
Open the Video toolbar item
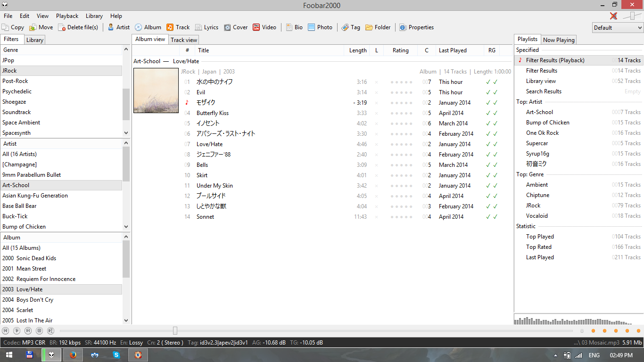(264, 27)
